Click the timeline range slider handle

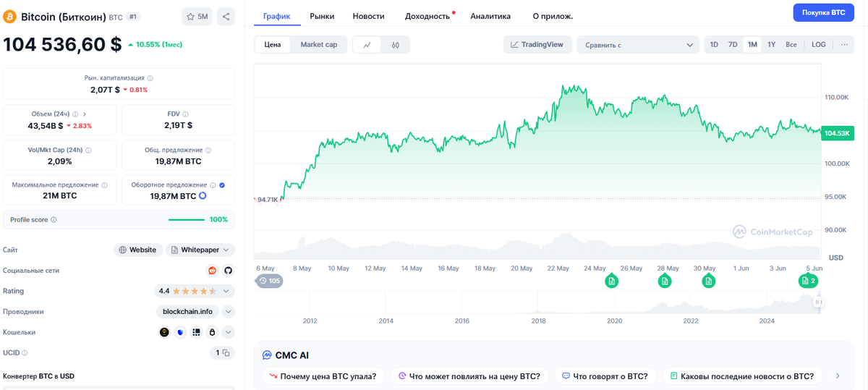[819, 302]
